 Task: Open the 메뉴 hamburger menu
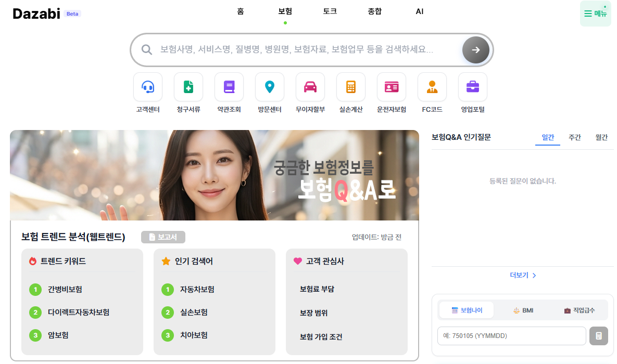click(x=596, y=14)
